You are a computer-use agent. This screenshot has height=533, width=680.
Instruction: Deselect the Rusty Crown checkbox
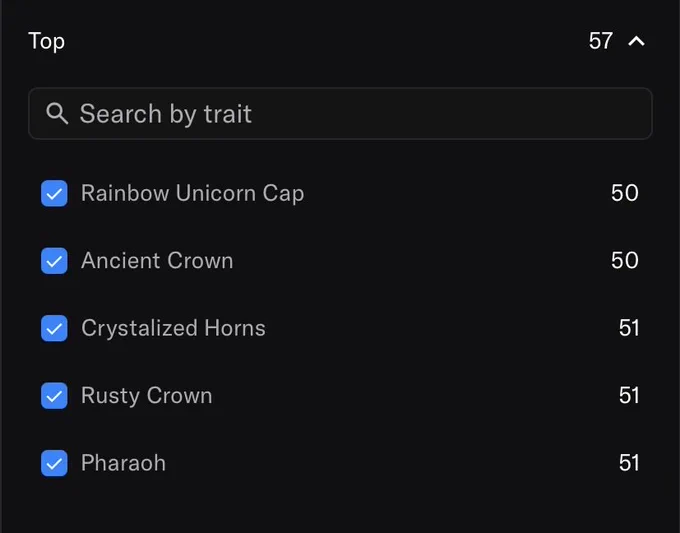tap(54, 396)
